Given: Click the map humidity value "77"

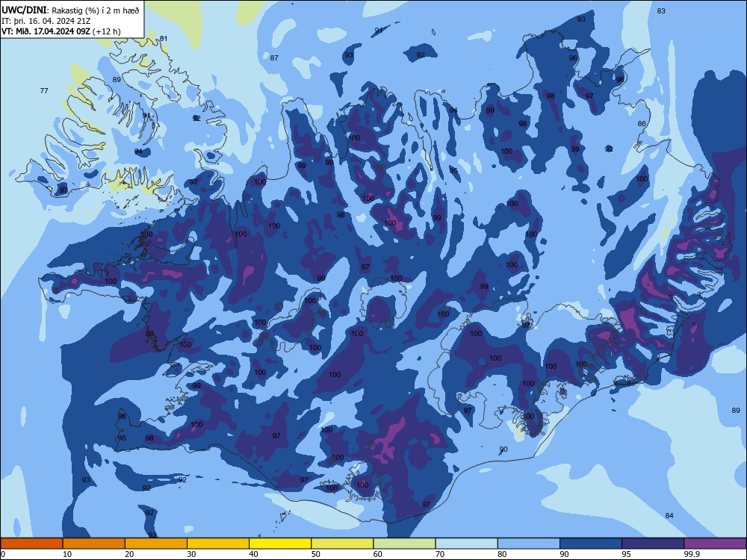Looking at the screenshot, I should point(44,90).
